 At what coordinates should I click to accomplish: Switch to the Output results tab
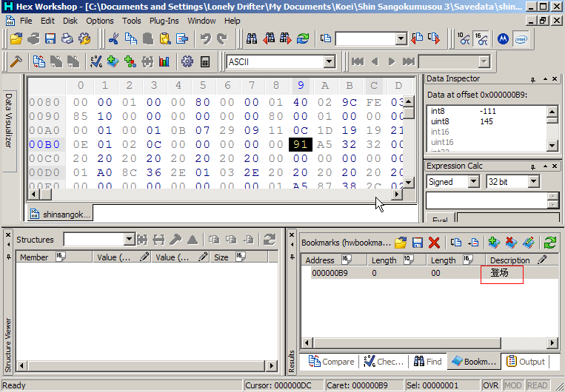[525, 362]
